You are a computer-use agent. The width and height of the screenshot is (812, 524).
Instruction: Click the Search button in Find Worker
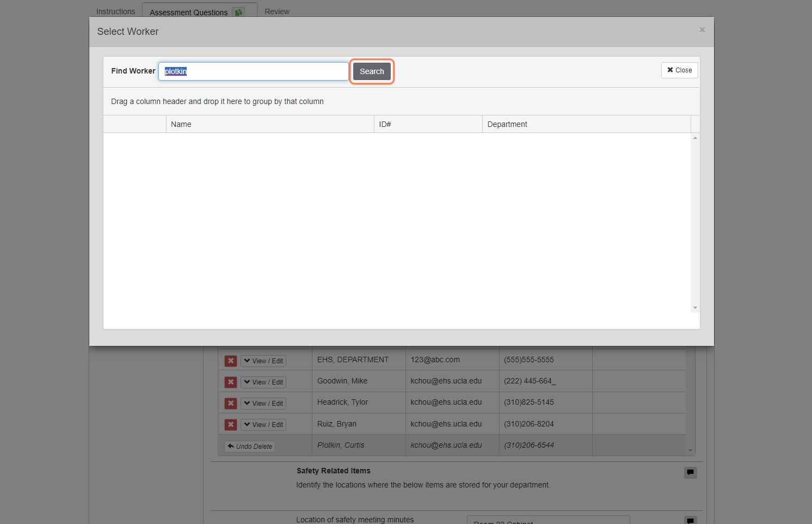[x=372, y=71]
